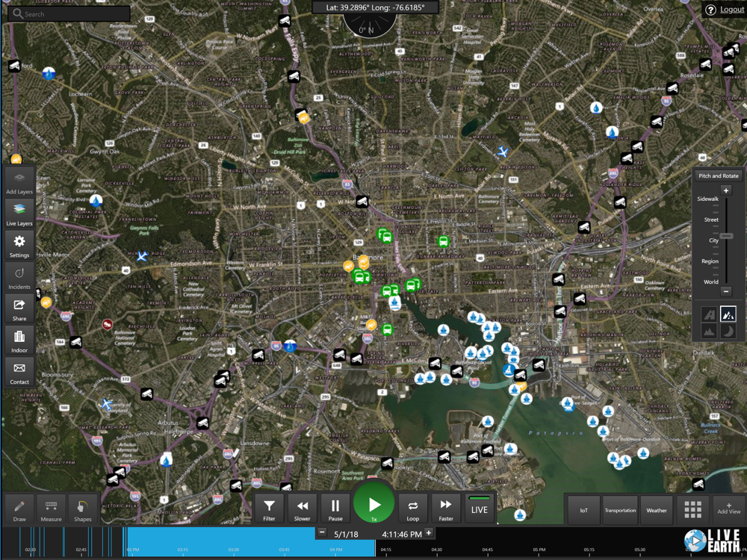Click the zoom level slider handle
Viewport: 747px width, 560px height.
(x=726, y=236)
